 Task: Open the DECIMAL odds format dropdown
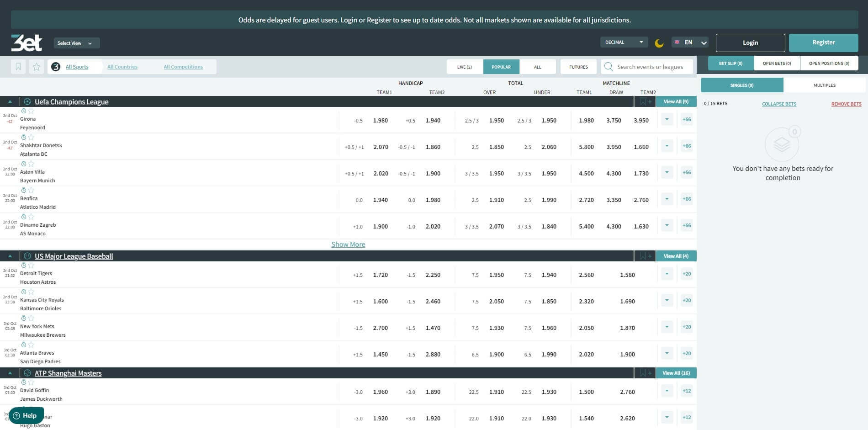[624, 42]
